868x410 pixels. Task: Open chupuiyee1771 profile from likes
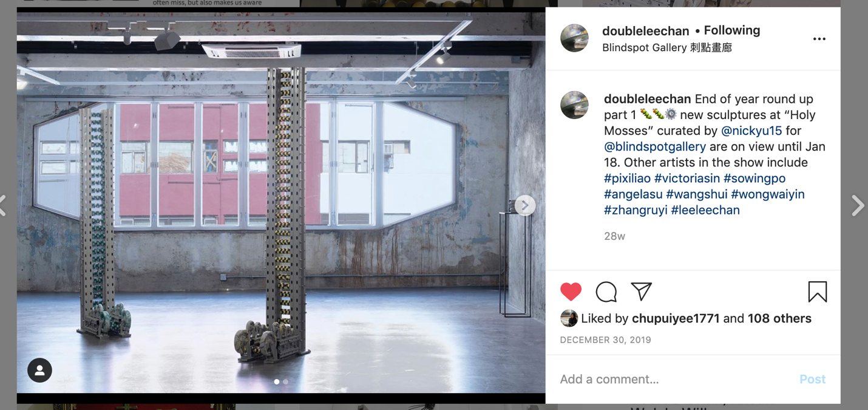point(676,318)
